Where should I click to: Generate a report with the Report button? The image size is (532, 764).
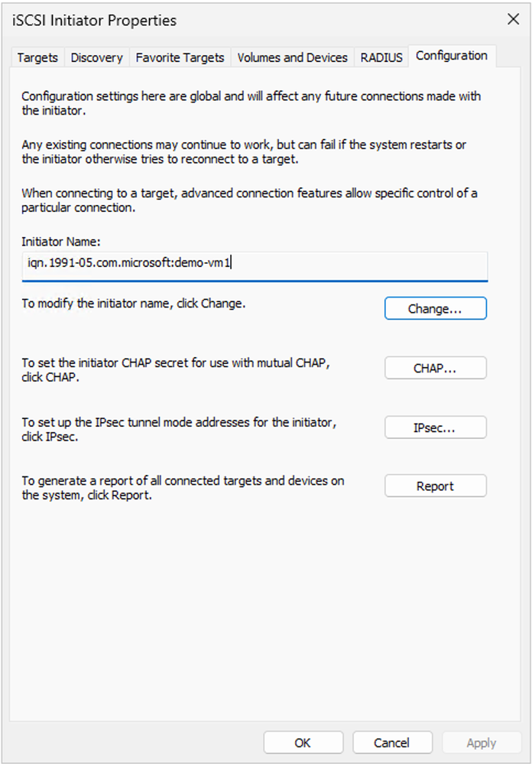pyautogui.click(x=435, y=486)
